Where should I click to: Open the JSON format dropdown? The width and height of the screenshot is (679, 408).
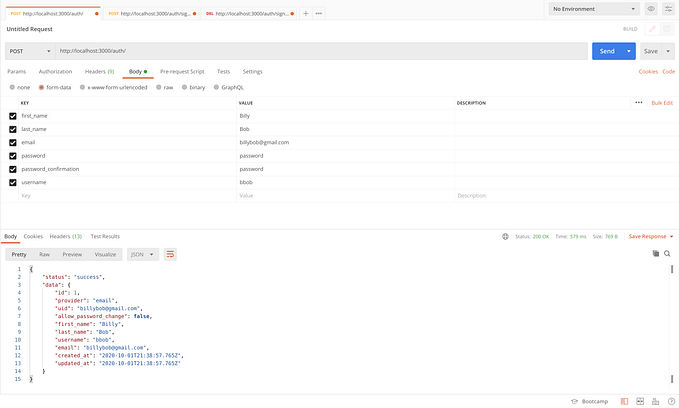click(143, 254)
